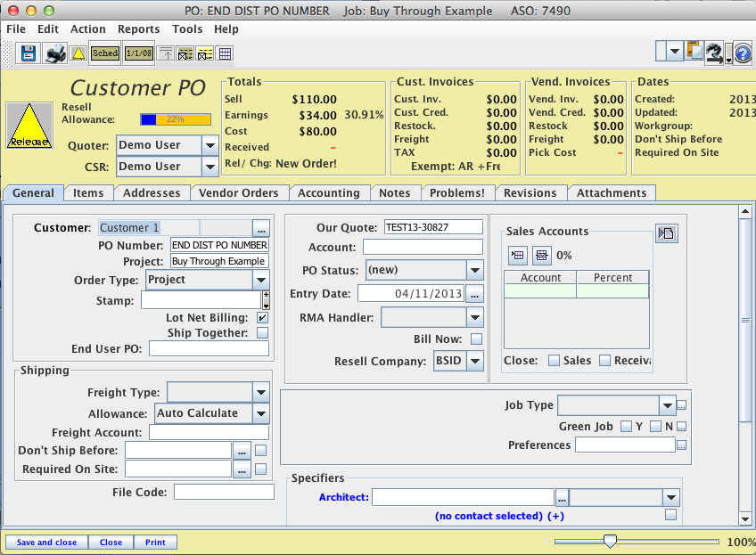
Task: Open the blue question mark help icon
Action: (x=743, y=53)
